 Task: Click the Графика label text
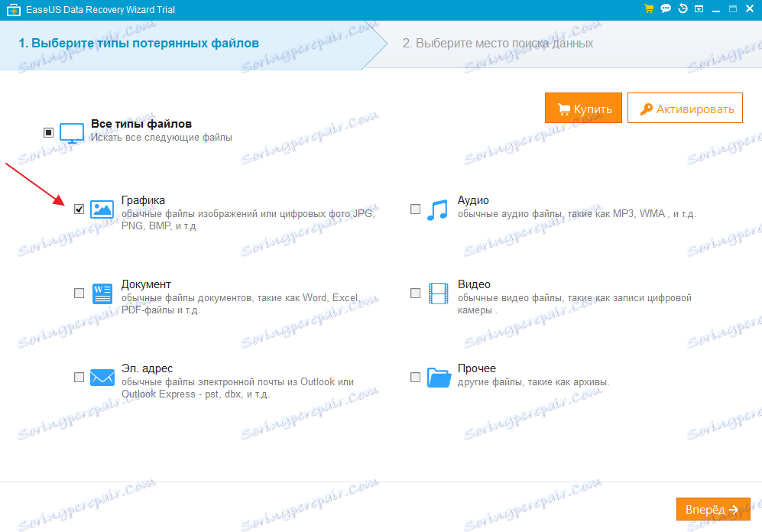coord(143,200)
